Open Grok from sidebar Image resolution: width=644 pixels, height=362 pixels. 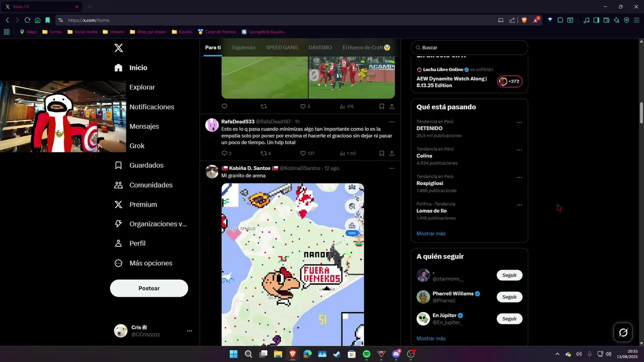(x=137, y=146)
